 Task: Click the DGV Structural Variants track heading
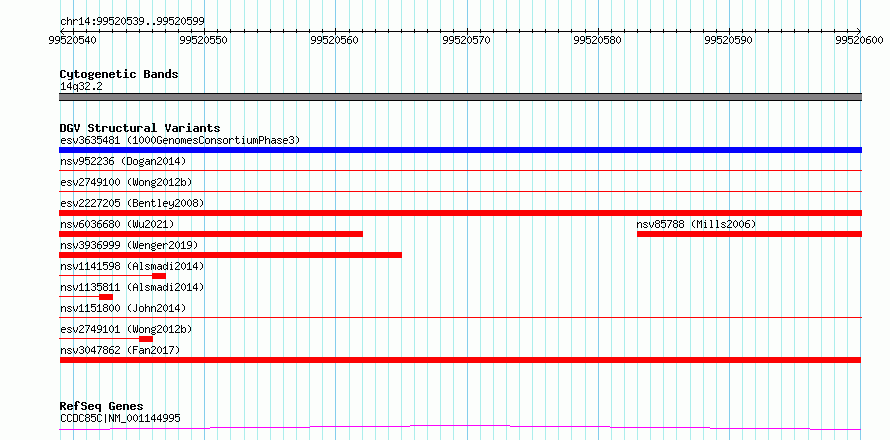(x=140, y=128)
